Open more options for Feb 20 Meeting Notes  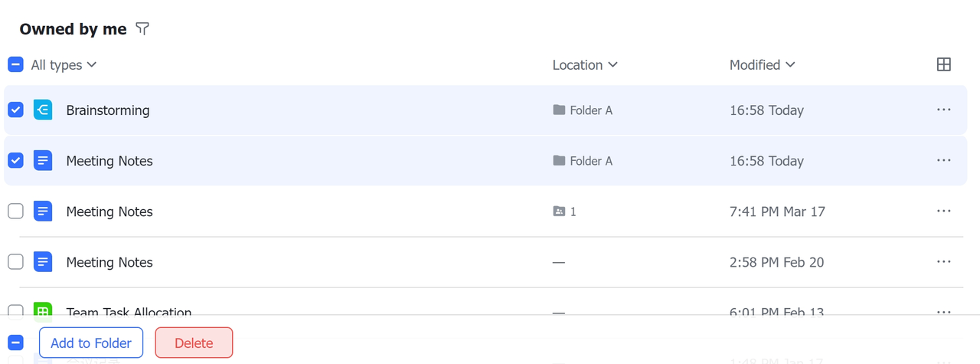coord(943,262)
